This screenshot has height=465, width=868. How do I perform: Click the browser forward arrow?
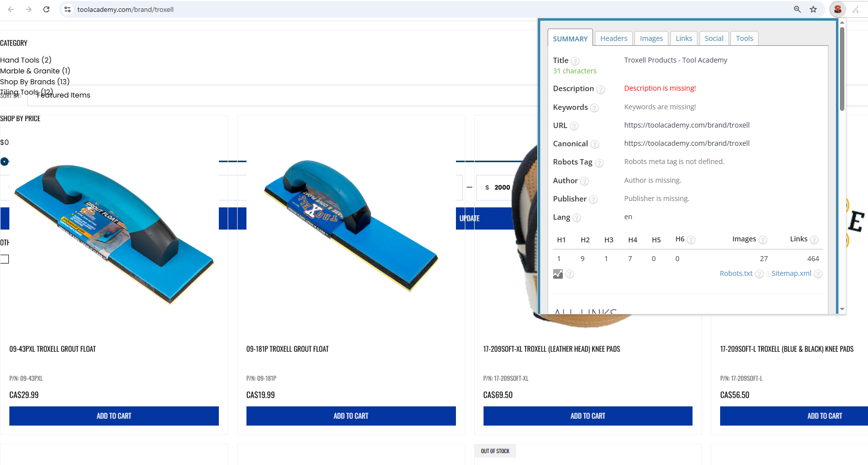29,9
